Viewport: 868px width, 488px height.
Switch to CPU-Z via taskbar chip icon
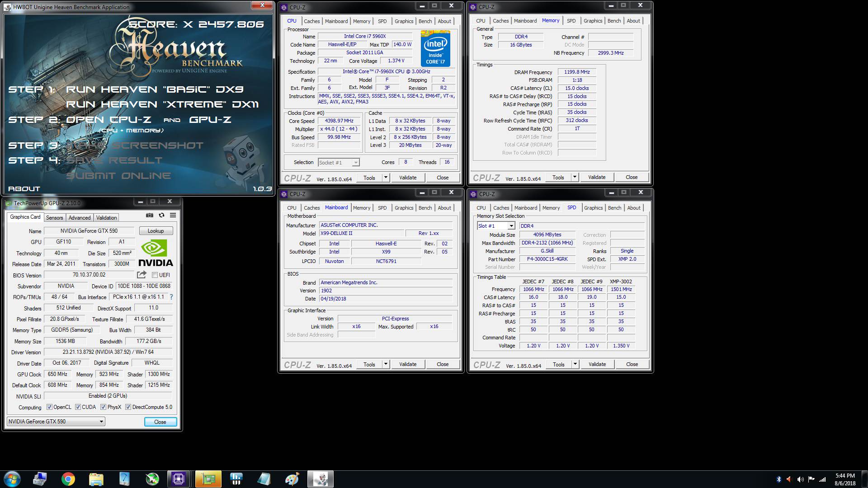tap(179, 479)
